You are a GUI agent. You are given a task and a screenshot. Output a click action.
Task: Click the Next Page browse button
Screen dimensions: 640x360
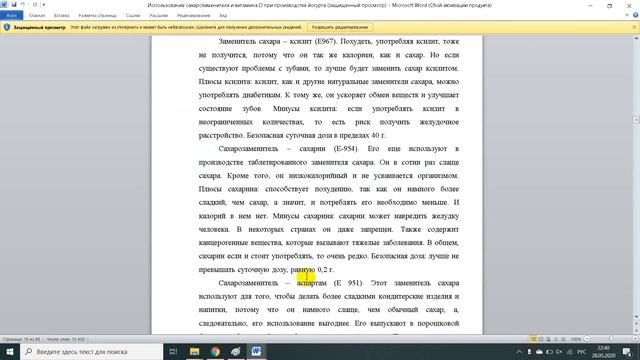636,331
